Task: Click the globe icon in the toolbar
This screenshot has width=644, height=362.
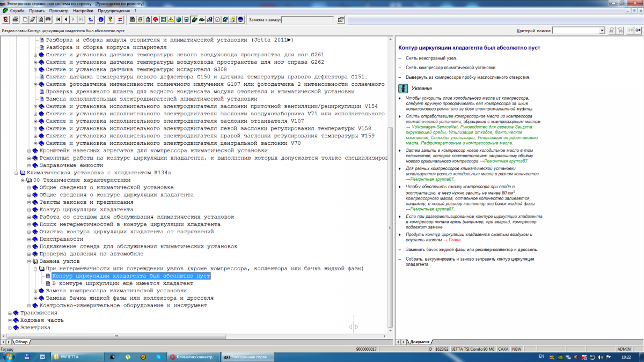Action: 179,20
